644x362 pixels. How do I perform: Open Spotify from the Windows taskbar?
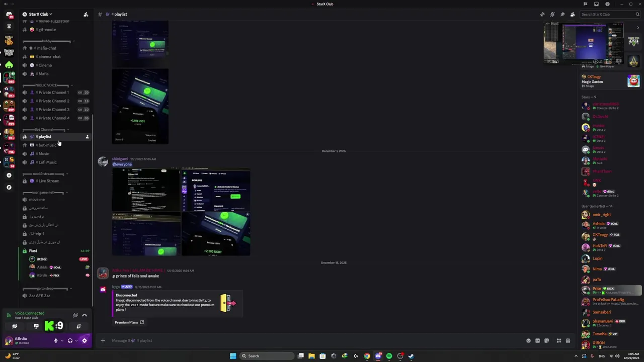point(389,356)
